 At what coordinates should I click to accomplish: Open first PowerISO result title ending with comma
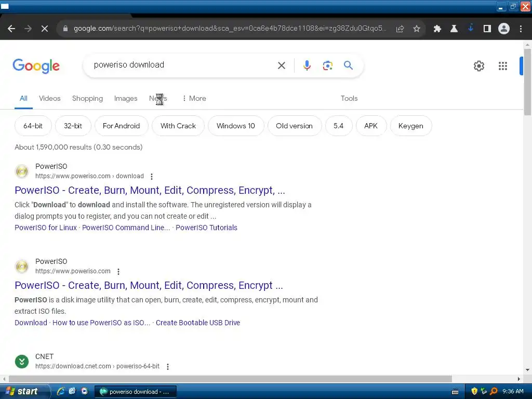150,190
